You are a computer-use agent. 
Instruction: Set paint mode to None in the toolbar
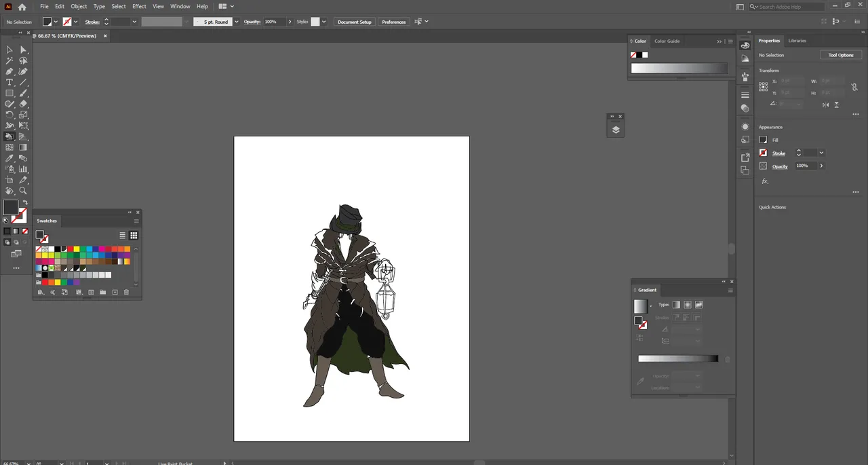coord(25,231)
